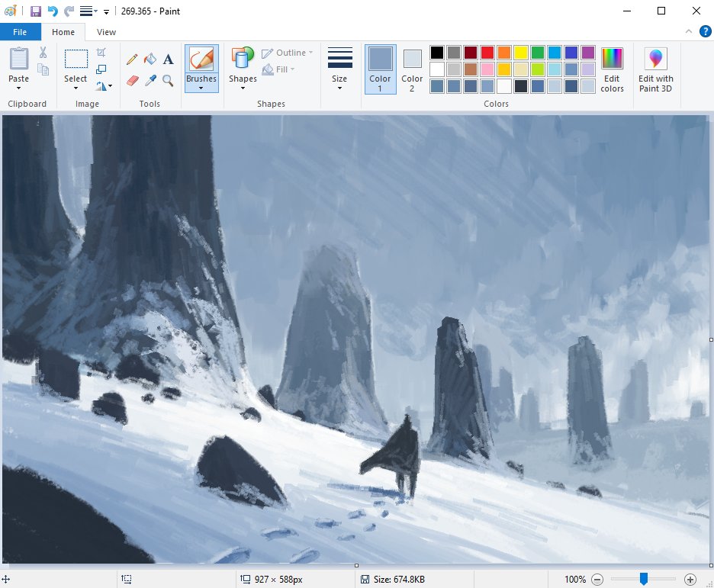714x588 pixels.
Task: Pick the green color swatch
Action: (538, 53)
